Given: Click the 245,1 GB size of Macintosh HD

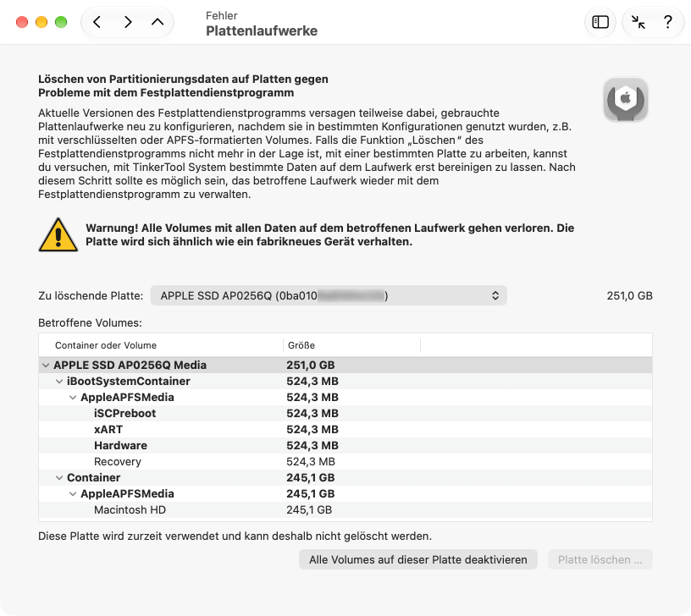Looking at the screenshot, I should (309, 510).
